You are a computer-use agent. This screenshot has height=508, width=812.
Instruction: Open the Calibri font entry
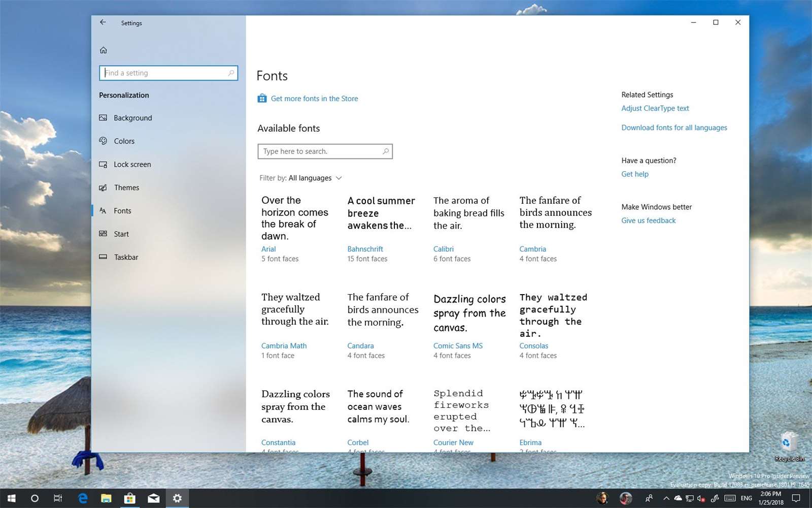444,249
